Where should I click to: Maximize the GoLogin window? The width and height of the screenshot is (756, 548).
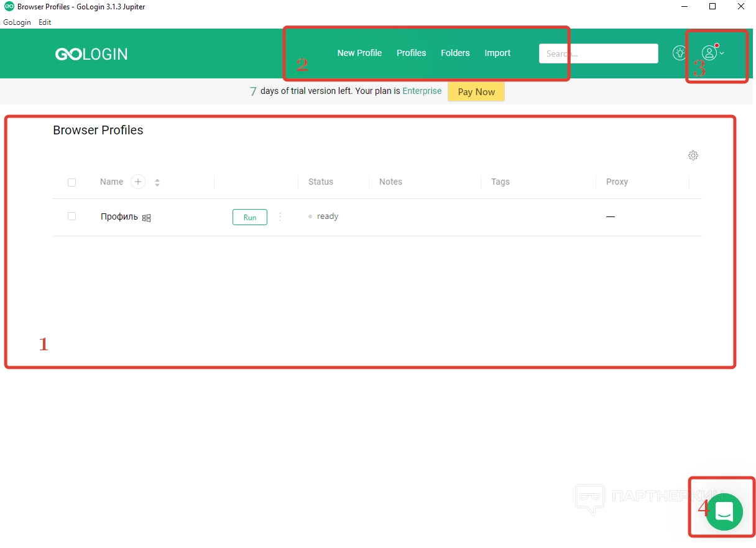(x=712, y=7)
